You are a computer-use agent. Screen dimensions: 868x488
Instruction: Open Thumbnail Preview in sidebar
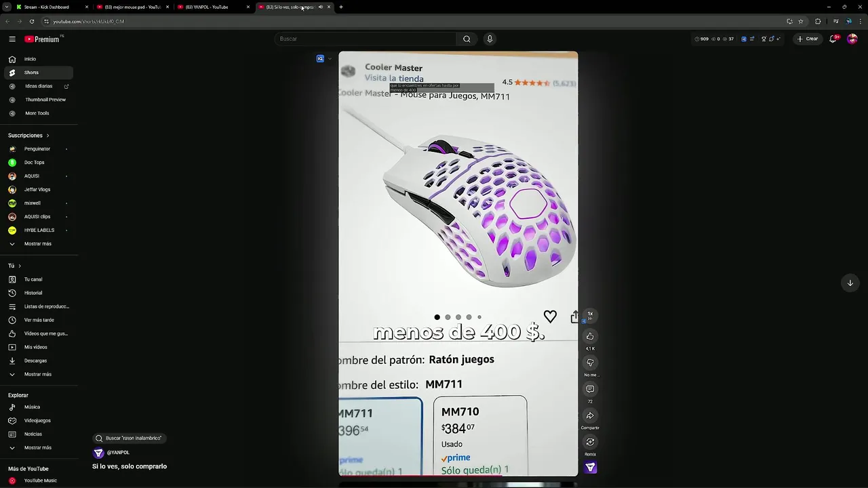tap(39, 100)
